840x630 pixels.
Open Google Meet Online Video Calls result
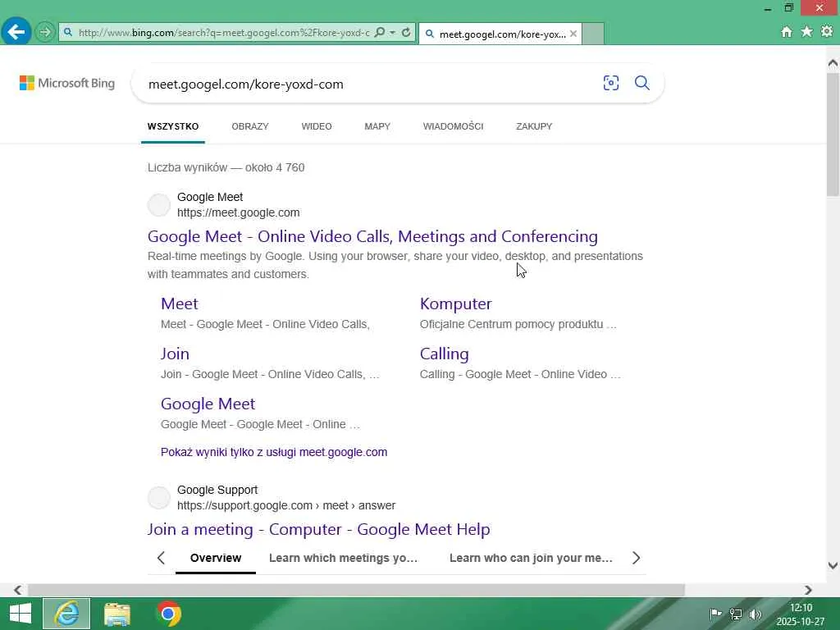click(x=373, y=236)
